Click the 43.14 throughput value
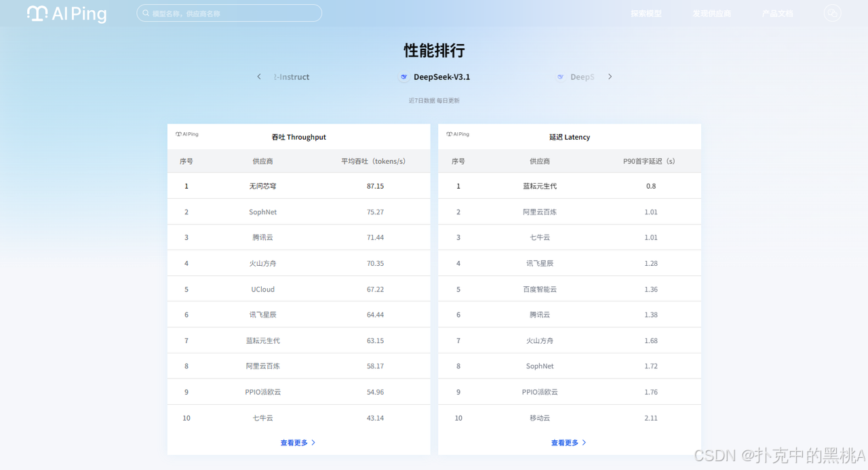Image resolution: width=868 pixels, height=470 pixels. click(375, 418)
